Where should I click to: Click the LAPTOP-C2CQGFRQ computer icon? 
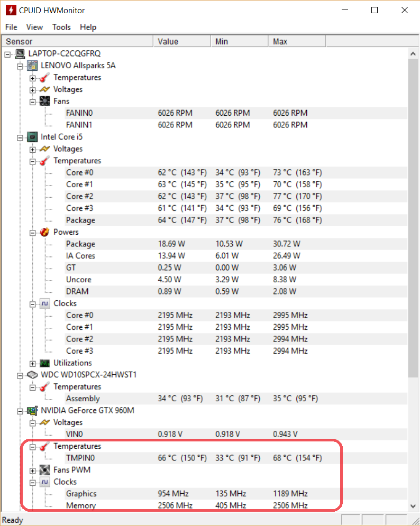(20, 54)
